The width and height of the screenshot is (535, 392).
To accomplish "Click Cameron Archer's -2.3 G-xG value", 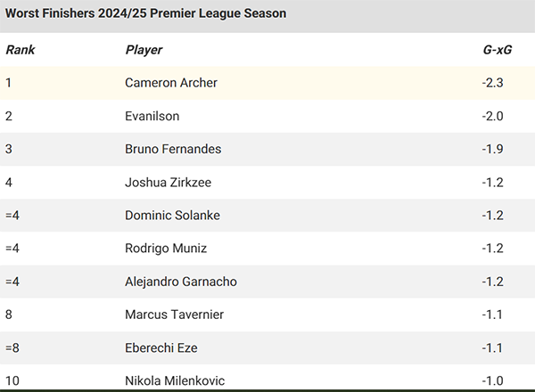I will (492, 83).
